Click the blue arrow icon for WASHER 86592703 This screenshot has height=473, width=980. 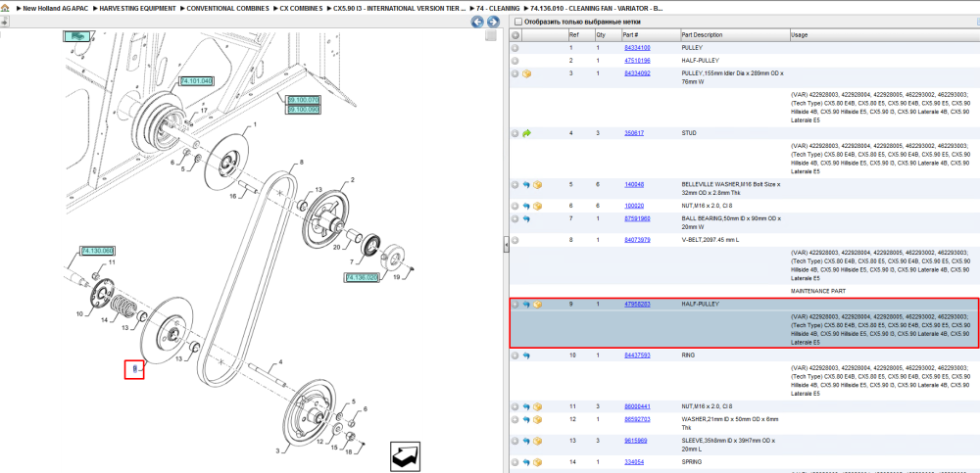[526, 419]
